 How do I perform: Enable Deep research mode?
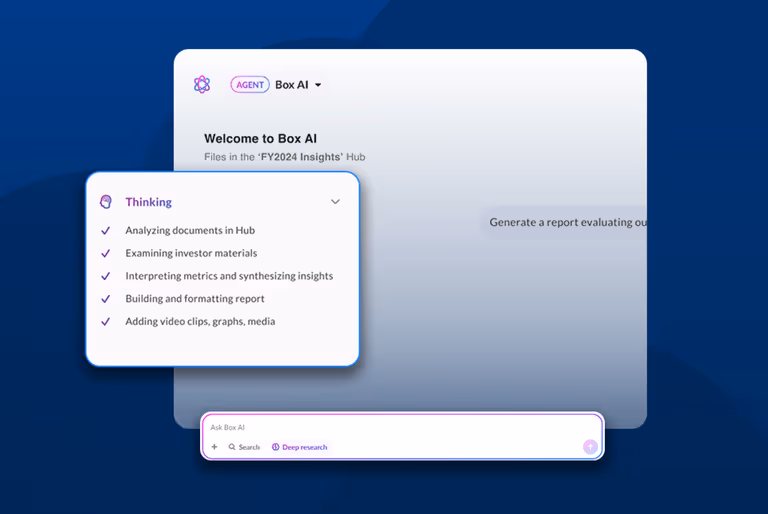[x=304, y=447]
